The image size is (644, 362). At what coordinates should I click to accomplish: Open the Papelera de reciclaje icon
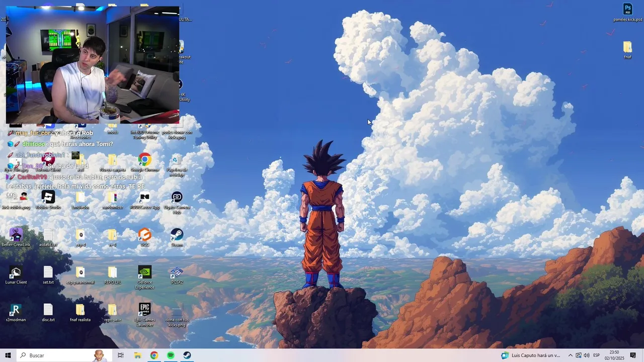tap(177, 165)
